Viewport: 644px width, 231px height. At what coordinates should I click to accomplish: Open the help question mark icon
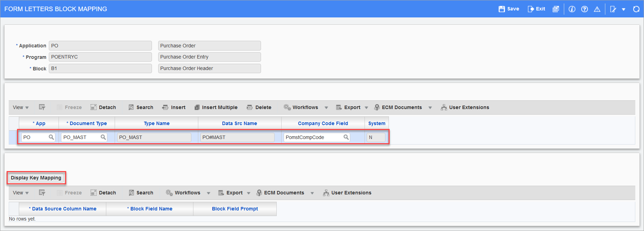pos(584,9)
